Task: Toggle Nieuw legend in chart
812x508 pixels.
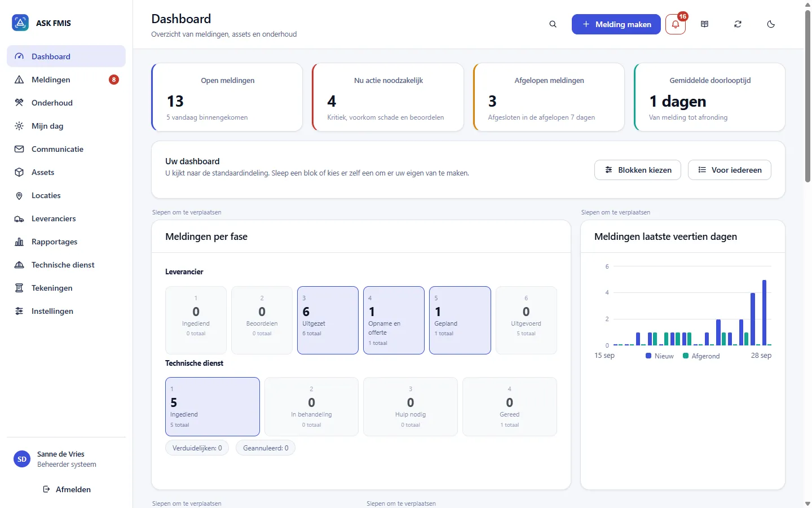Action: pyautogui.click(x=660, y=356)
